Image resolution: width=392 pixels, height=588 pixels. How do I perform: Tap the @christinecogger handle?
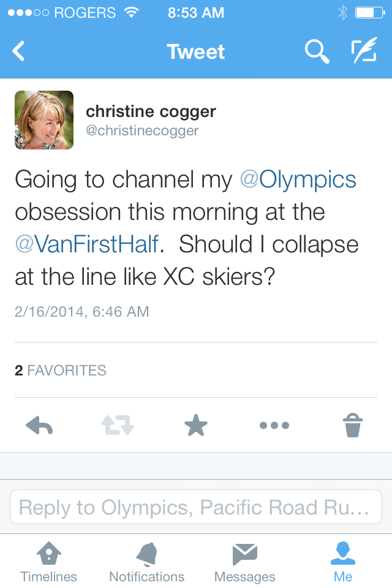tap(142, 131)
